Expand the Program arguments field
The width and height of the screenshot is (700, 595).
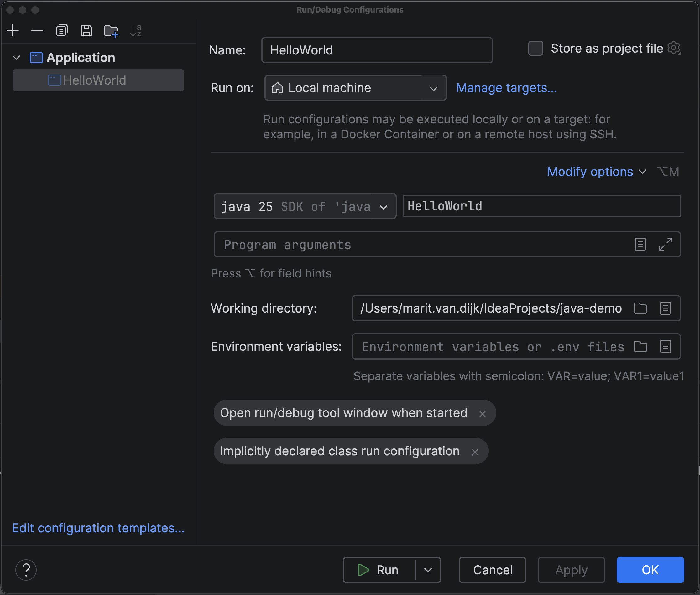tap(665, 244)
